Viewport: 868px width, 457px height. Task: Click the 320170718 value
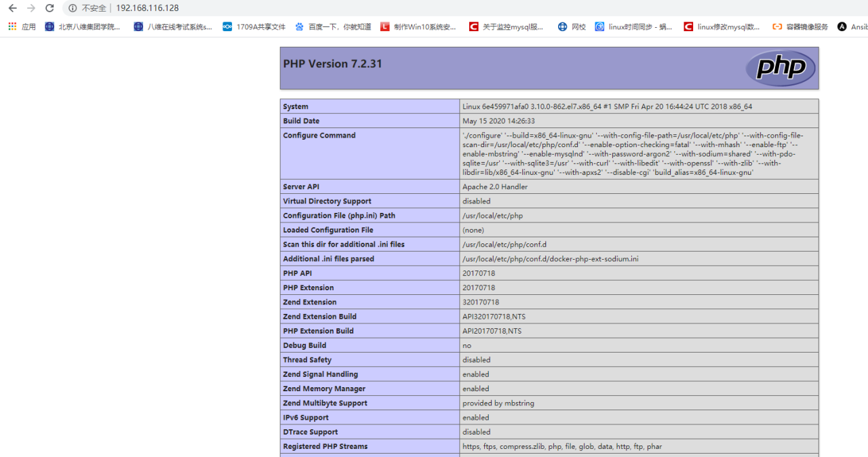[x=481, y=302]
